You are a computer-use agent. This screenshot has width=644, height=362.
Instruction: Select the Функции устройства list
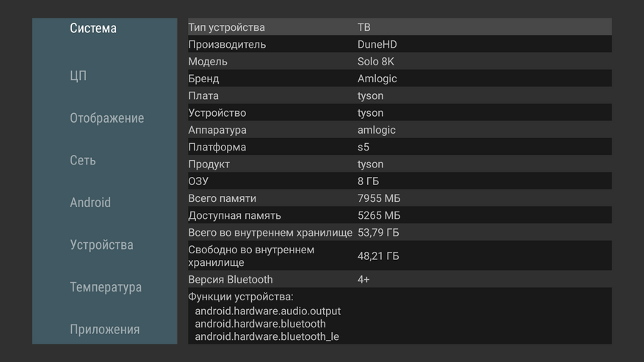[399, 316]
